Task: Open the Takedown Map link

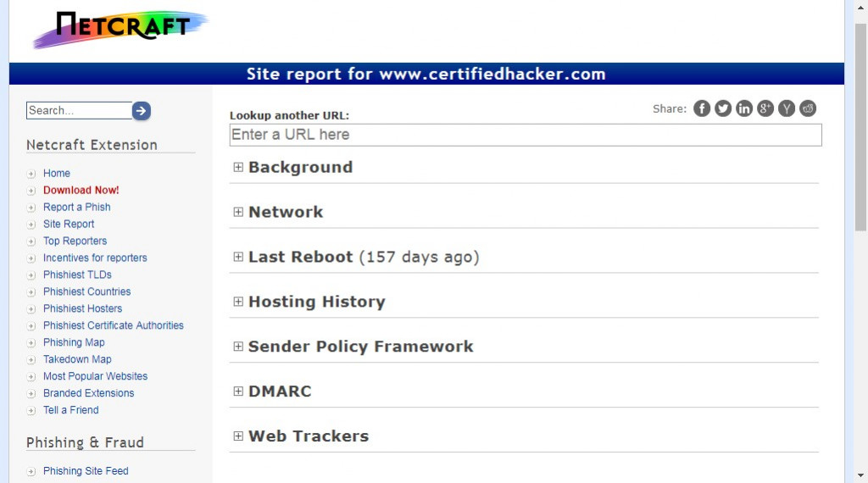Action: pos(77,359)
